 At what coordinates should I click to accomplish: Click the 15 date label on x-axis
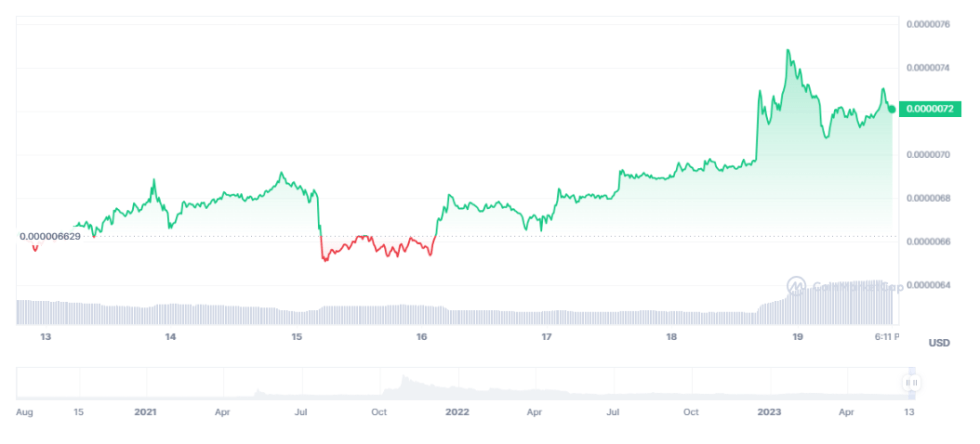coord(297,337)
